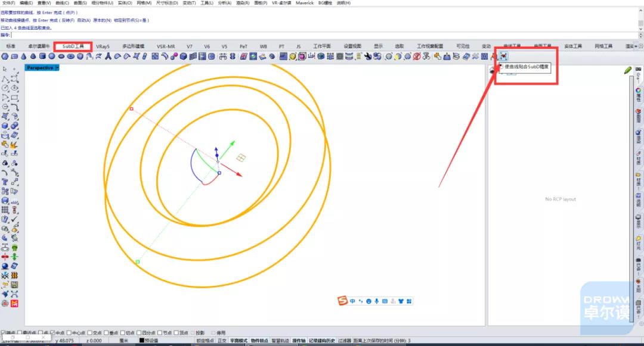Toggle 正交 ortho mode in status bar
This screenshot has height=346, width=644.
tap(222, 341)
